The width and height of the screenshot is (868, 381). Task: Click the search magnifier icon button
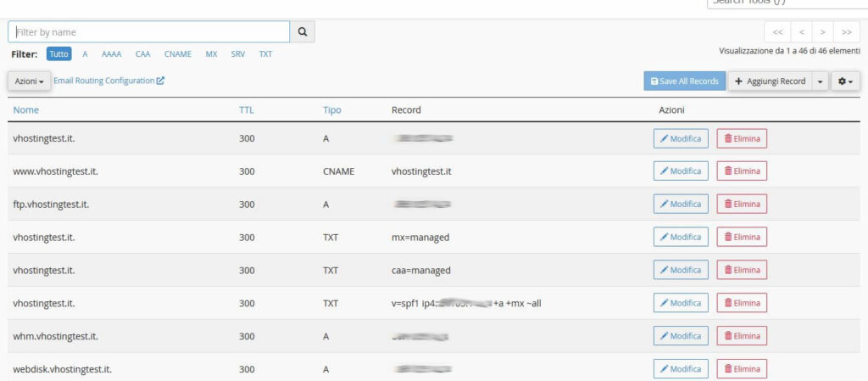(x=303, y=32)
